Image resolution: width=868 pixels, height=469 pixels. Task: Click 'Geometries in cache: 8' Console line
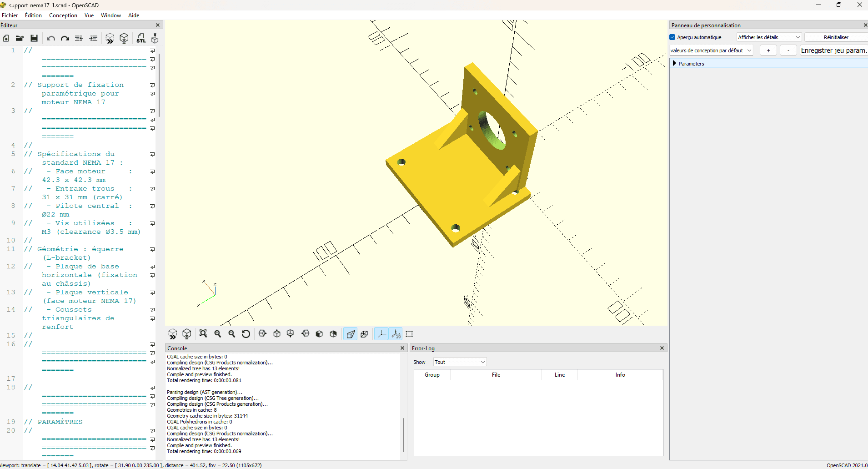191,410
